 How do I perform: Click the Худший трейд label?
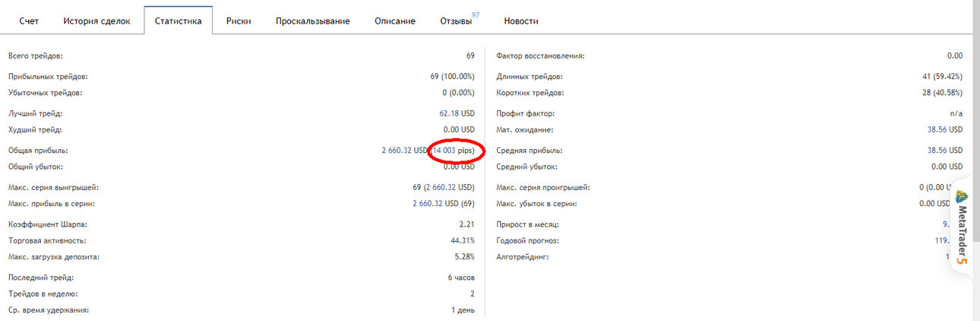(x=35, y=130)
